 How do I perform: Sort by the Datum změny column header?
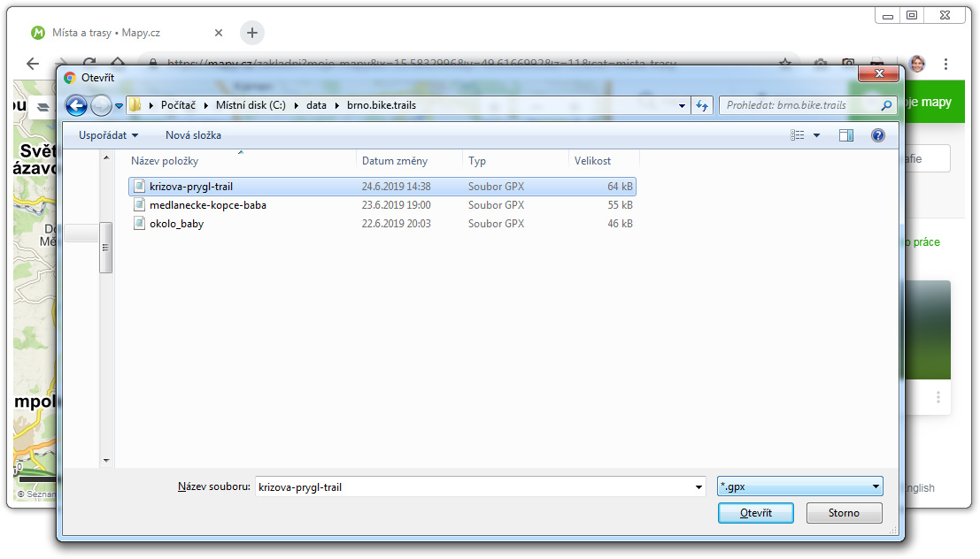pyautogui.click(x=395, y=161)
